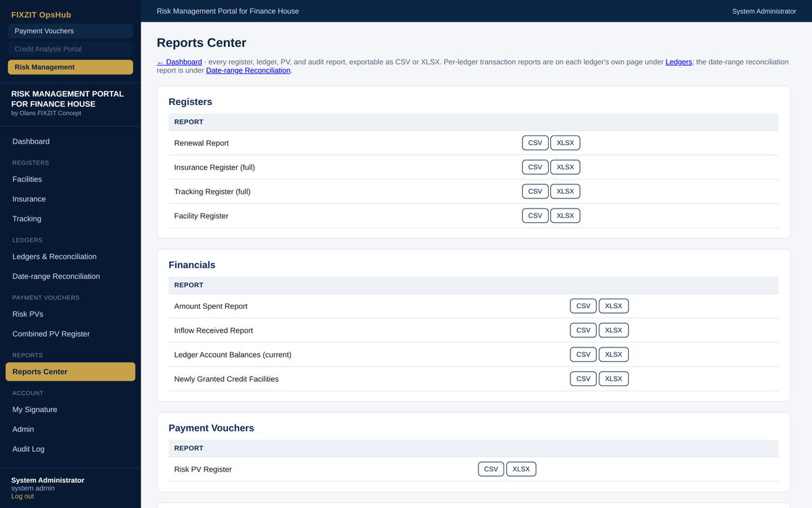Screen dimensions: 812x508
Task: Click the Financials section heading
Action: click(x=191, y=265)
